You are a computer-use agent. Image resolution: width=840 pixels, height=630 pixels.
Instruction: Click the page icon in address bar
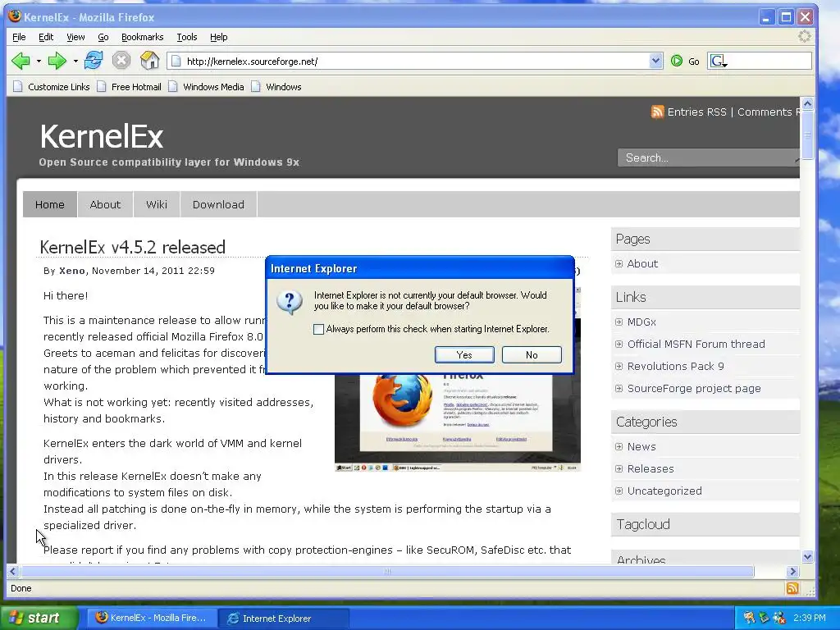click(x=176, y=61)
